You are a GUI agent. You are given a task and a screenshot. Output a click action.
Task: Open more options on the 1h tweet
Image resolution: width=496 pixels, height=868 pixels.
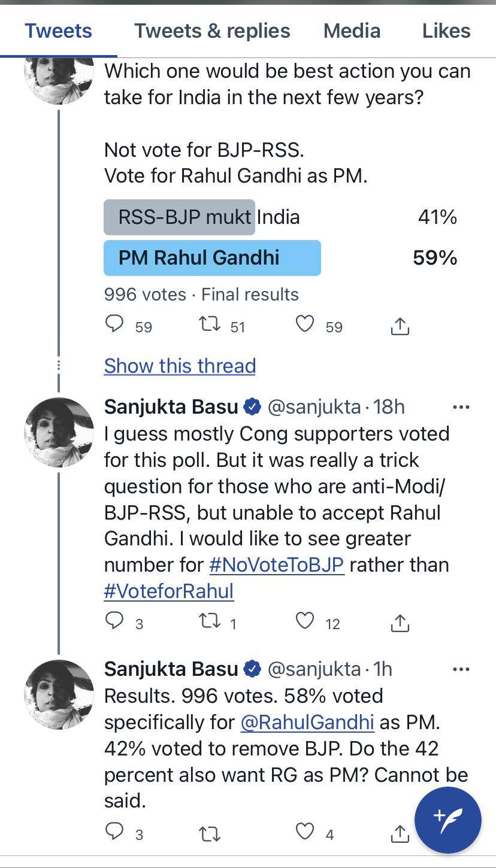tap(461, 669)
